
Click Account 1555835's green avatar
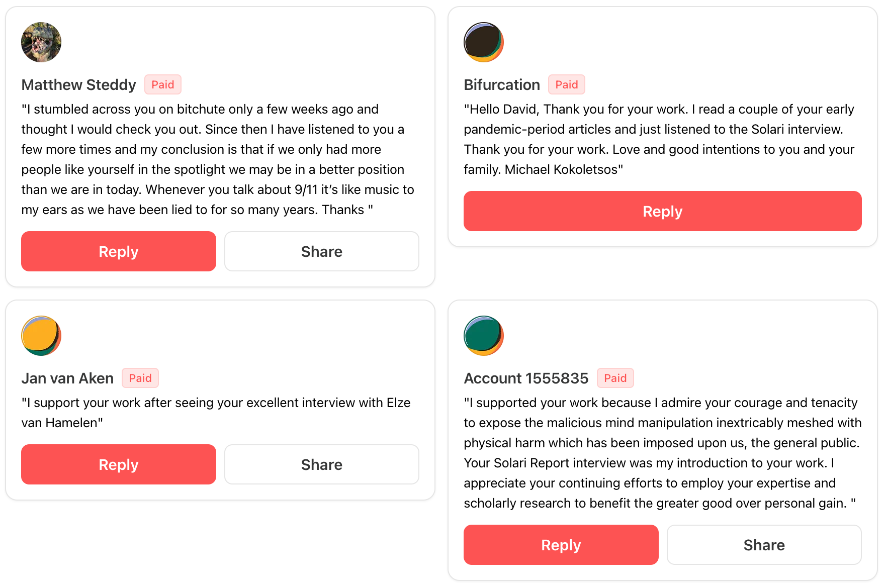[483, 336]
